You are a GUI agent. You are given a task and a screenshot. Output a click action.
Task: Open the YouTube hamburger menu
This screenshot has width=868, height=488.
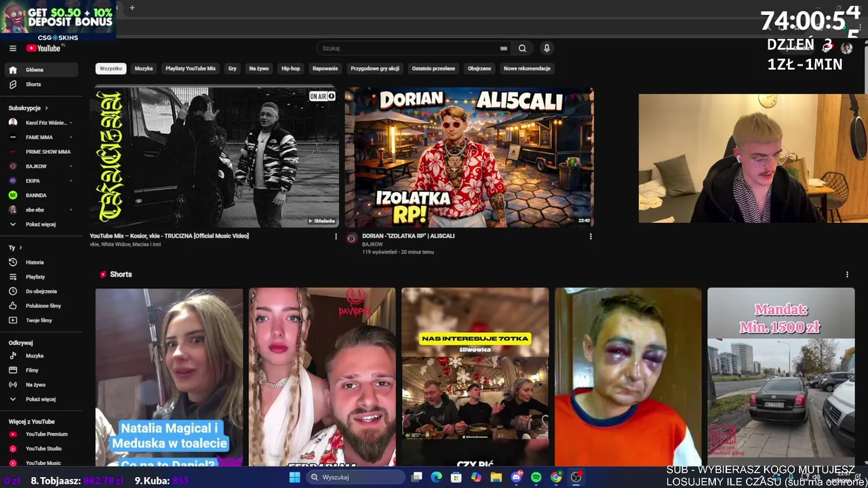13,48
